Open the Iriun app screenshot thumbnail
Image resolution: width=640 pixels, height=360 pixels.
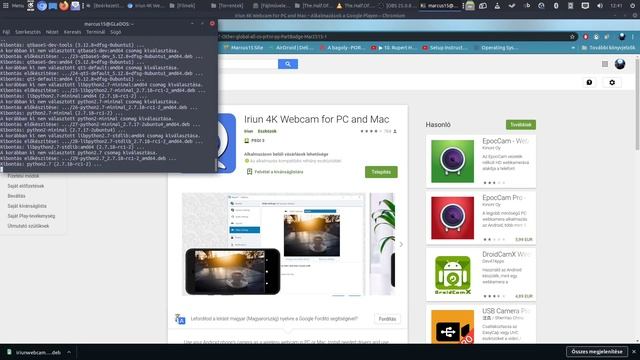click(x=273, y=244)
